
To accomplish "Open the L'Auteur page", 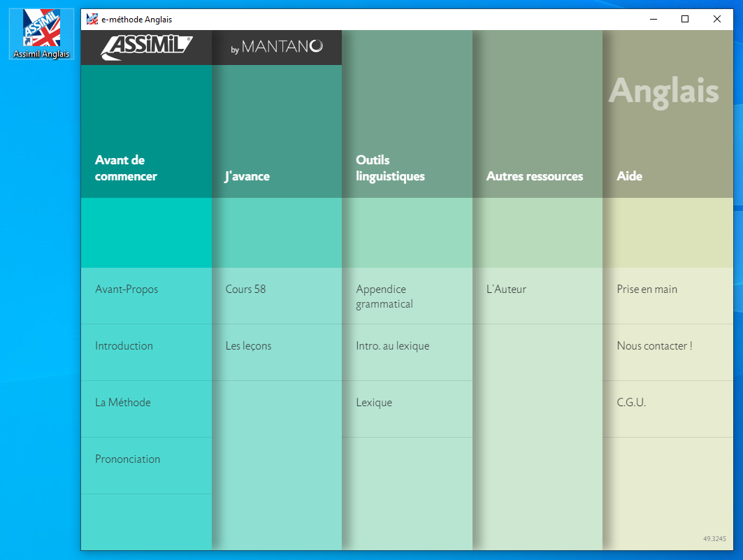I will click(x=506, y=289).
